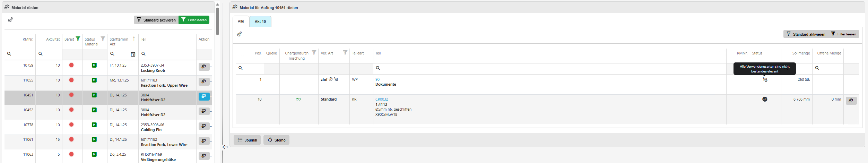Open the calendar picker in Starttermin filter

point(133,54)
